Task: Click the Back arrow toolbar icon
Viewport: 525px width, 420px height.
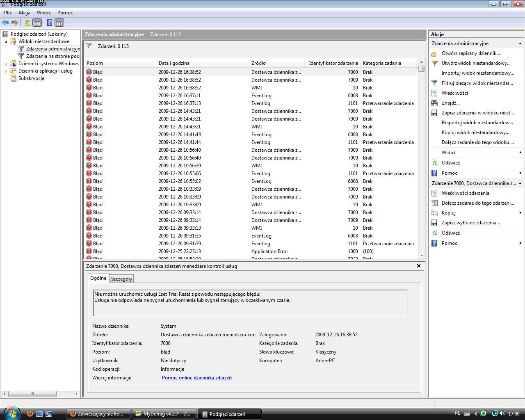Action: tap(5, 23)
